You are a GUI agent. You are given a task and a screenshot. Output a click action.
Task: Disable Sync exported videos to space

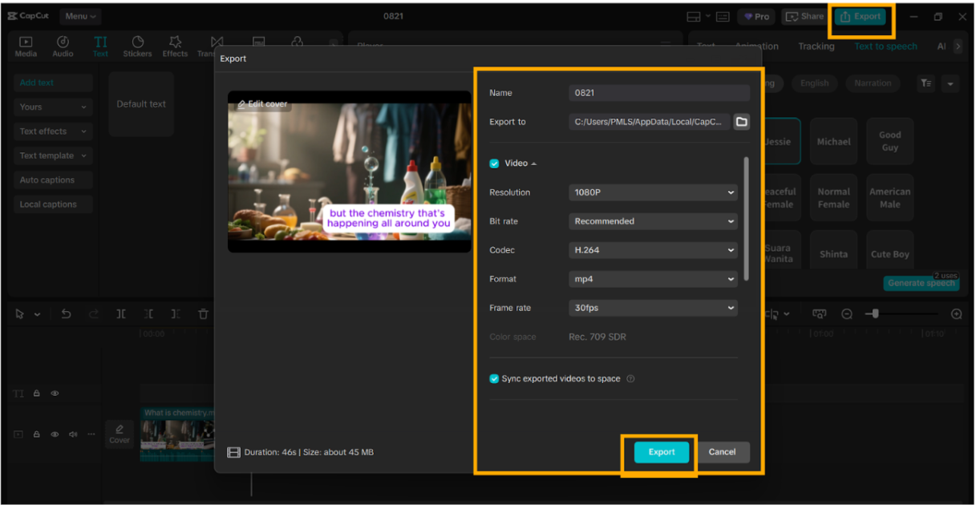coord(495,378)
